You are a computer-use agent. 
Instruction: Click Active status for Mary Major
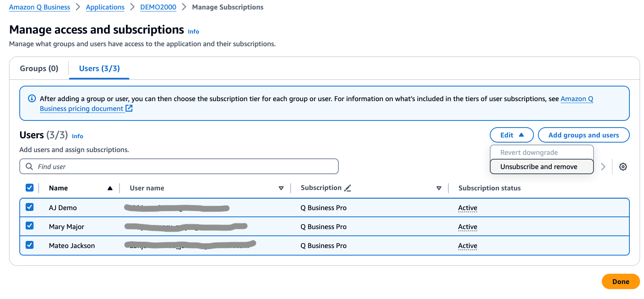point(468,227)
